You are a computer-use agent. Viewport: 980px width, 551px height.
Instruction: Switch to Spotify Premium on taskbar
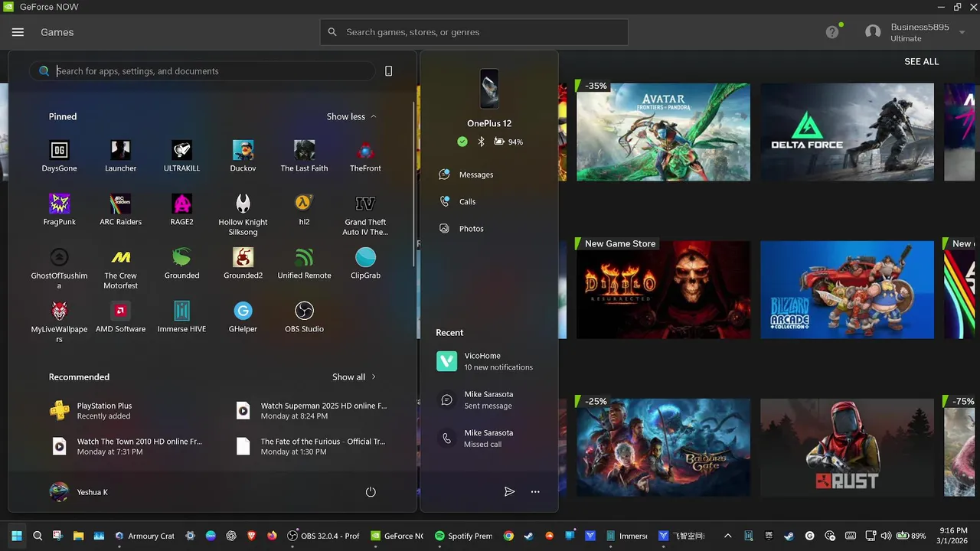(463, 536)
